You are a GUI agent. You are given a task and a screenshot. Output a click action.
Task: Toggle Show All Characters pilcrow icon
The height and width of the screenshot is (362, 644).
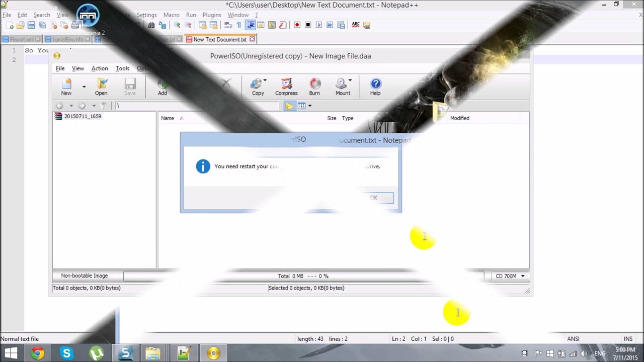tap(239, 25)
